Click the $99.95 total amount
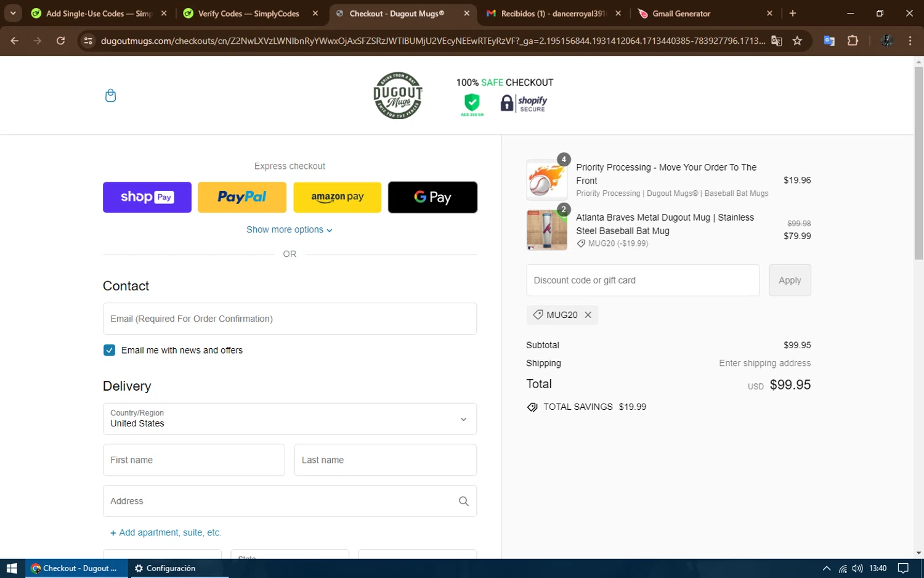This screenshot has height=578, width=924. pyautogui.click(x=790, y=385)
